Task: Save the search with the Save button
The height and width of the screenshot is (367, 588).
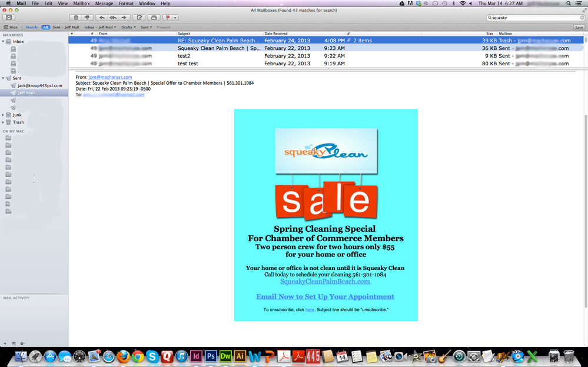Action: 579,28
